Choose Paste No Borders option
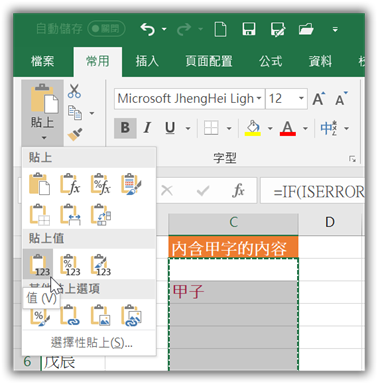The width and height of the screenshot is (378, 384). tap(39, 215)
